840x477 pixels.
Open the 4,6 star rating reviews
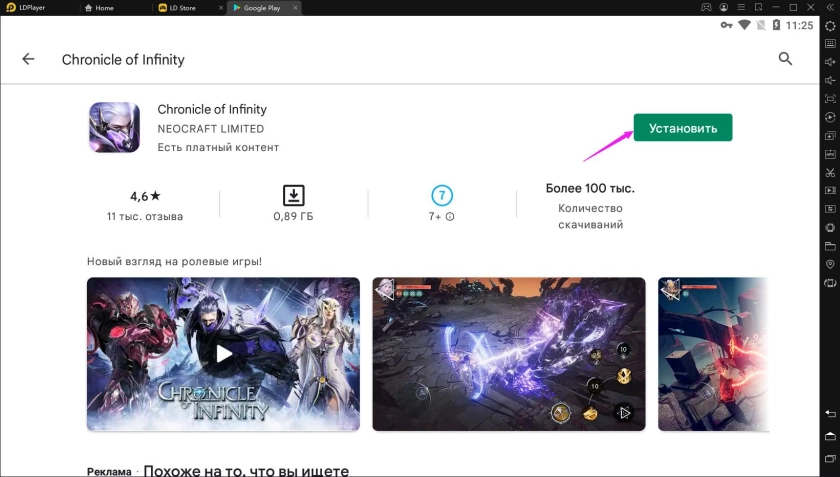tap(145, 196)
